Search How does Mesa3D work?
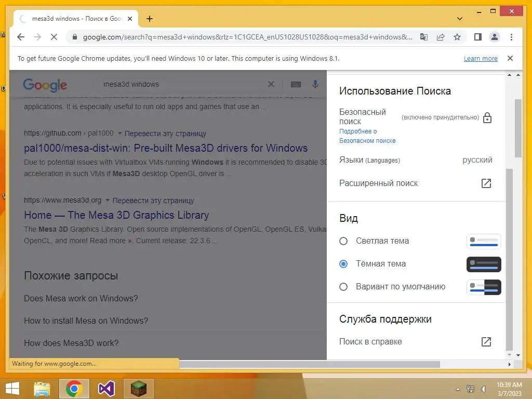The width and height of the screenshot is (532, 399). point(71,343)
